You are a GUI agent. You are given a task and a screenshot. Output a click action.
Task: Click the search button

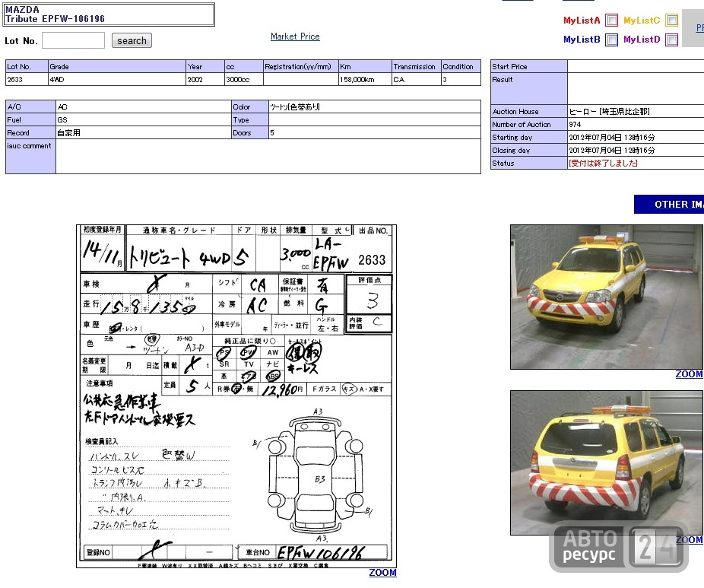coord(132,40)
